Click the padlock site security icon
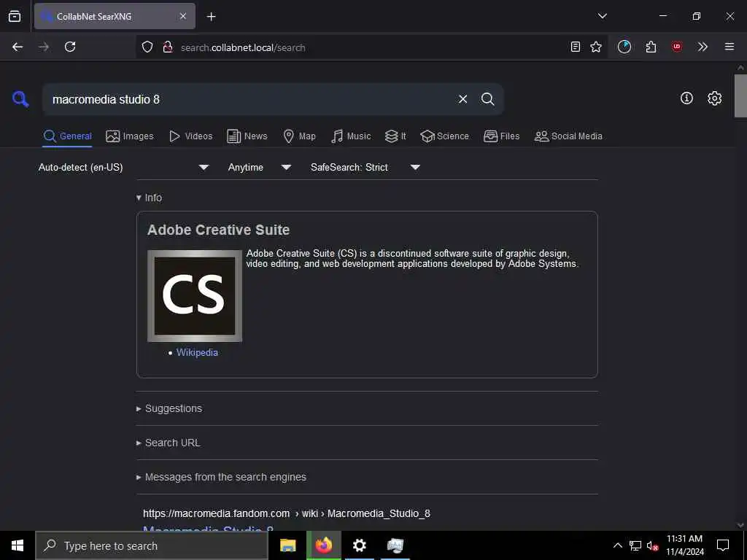747x560 pixels. pos(167,47)
